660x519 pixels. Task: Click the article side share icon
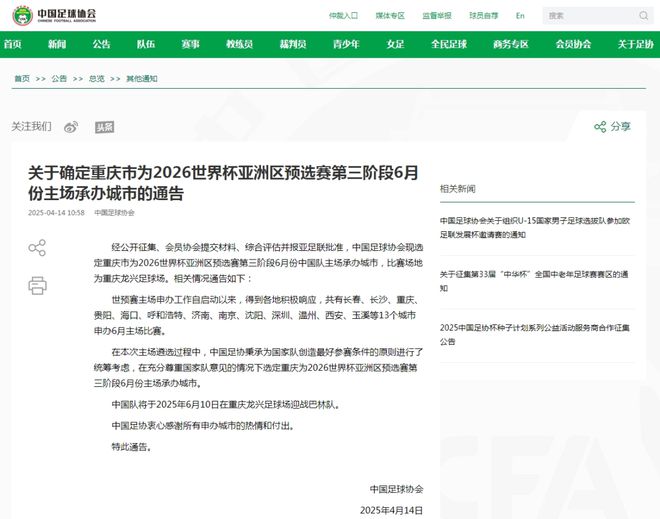(x=37, y=248)
